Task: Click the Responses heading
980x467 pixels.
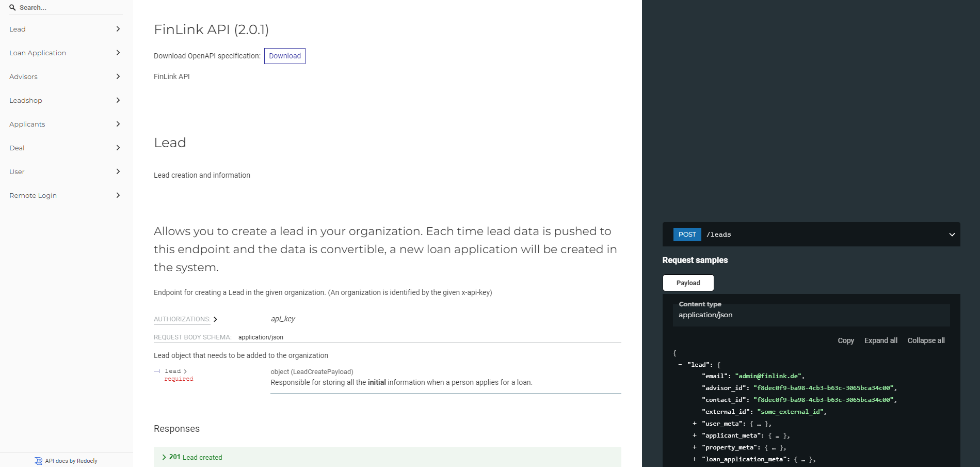Action: pos(176,429)
